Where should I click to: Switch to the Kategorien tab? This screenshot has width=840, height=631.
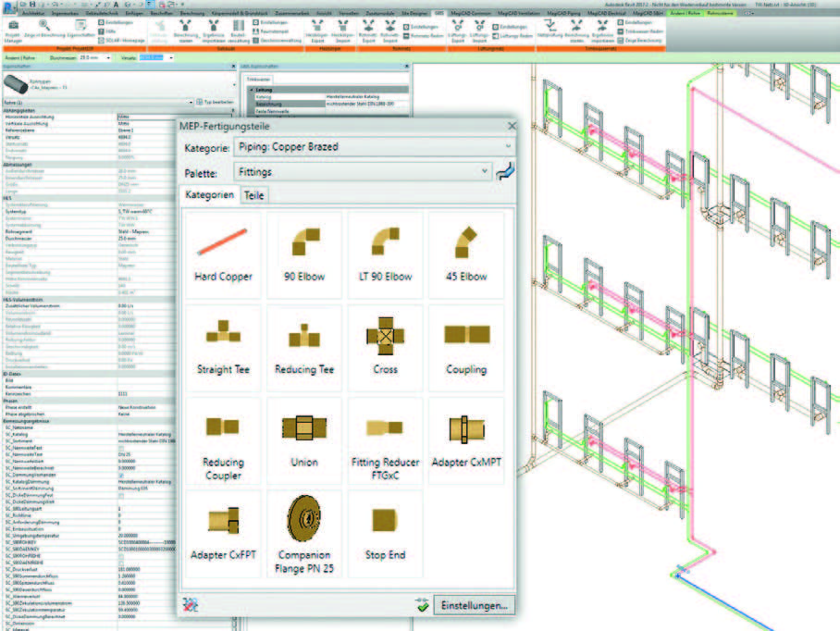point(209,195)
